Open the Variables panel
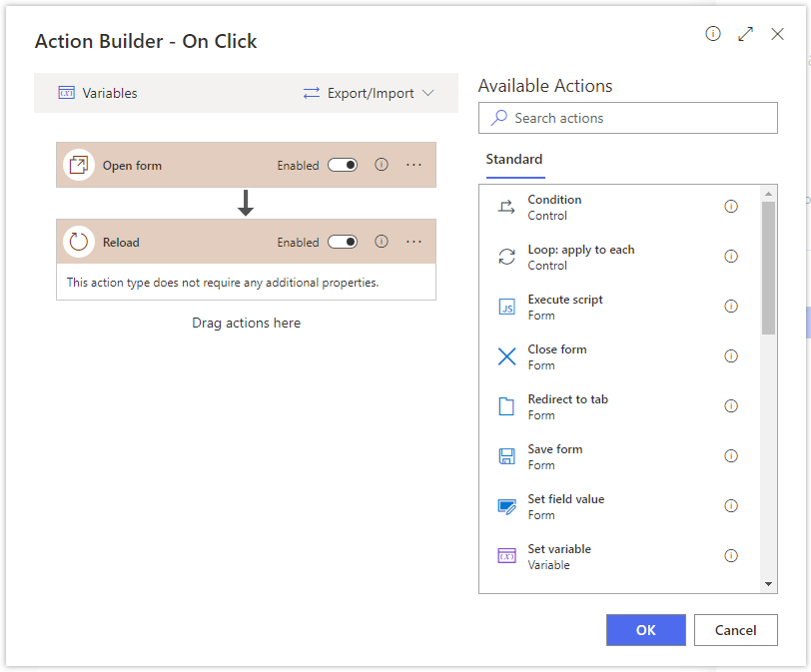Screen dimensions: 811x672 (x=98, y=93)
